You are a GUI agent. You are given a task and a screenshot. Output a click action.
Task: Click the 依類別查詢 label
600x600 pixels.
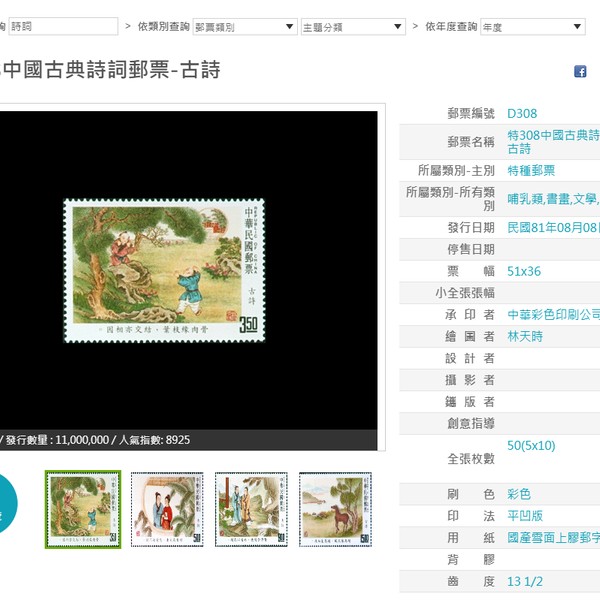click(163, 26)
